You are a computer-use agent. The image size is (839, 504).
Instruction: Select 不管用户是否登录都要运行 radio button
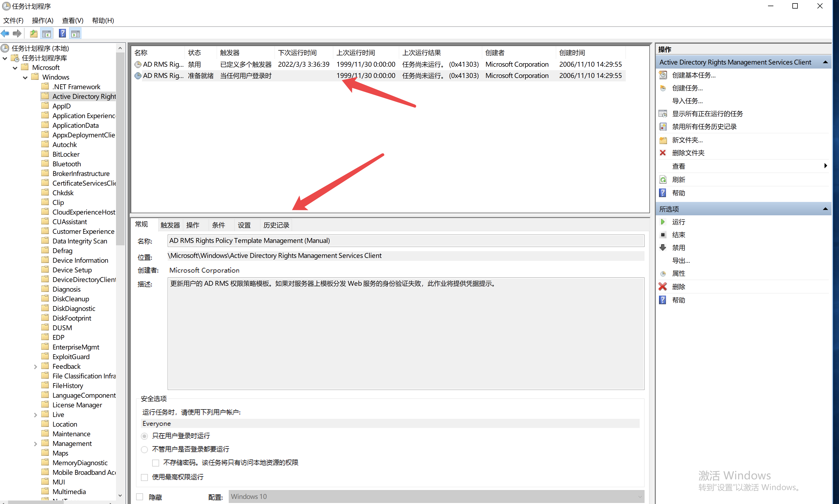point(144,449)
